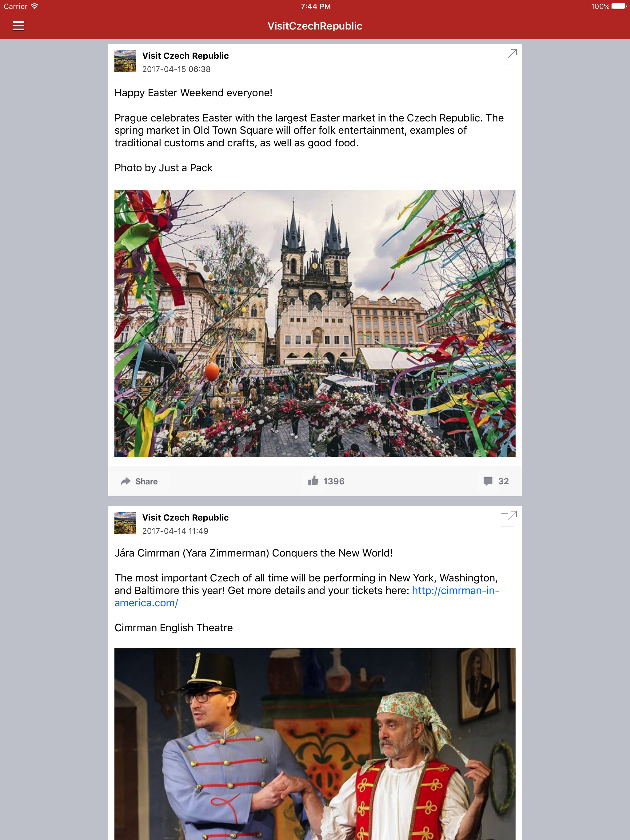Tap the 1396 likes count
This screenshot has width=630, height=840.
pos(334,481)
